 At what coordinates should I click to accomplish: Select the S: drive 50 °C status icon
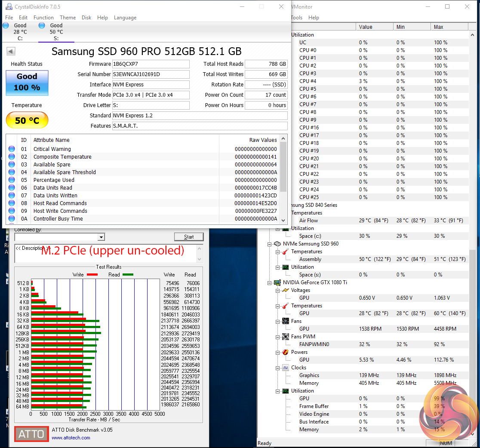click(42, 26)
